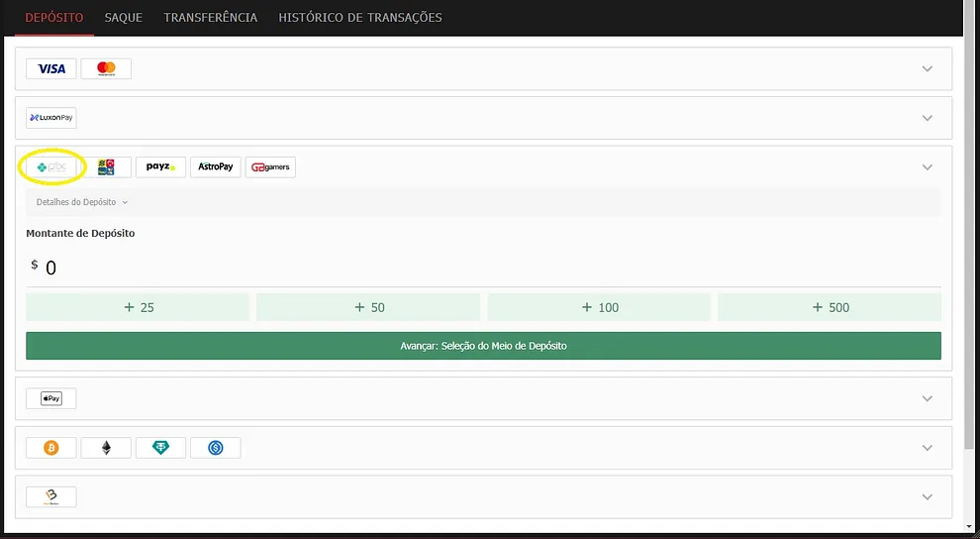
Task: Focus the deposit amount input field
Action: (483, 269)
